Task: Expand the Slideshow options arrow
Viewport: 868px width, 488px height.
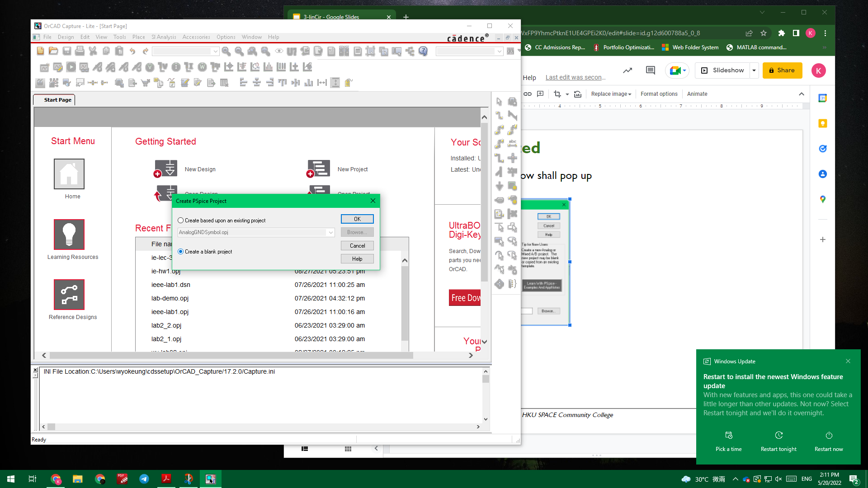Action: click(x=754, y=70)
